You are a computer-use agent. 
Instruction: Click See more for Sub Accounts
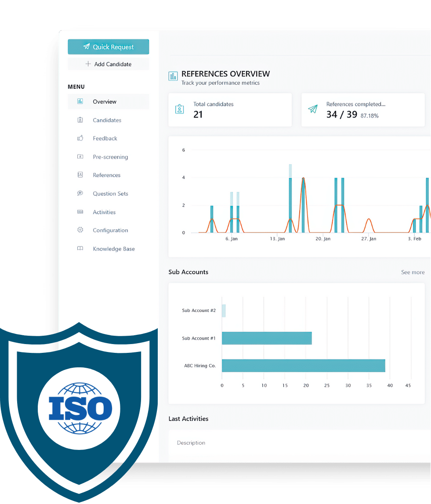point(413,272)
